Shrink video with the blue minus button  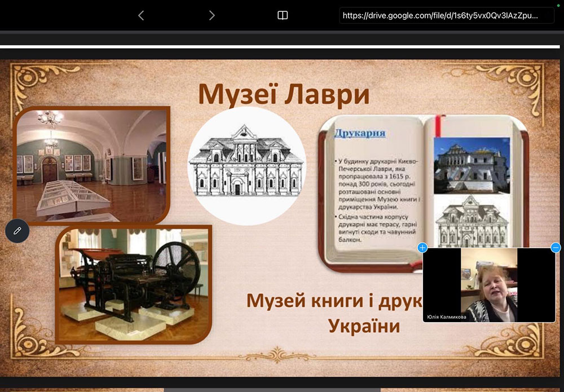pyautogui.click(x=556, y=248)
